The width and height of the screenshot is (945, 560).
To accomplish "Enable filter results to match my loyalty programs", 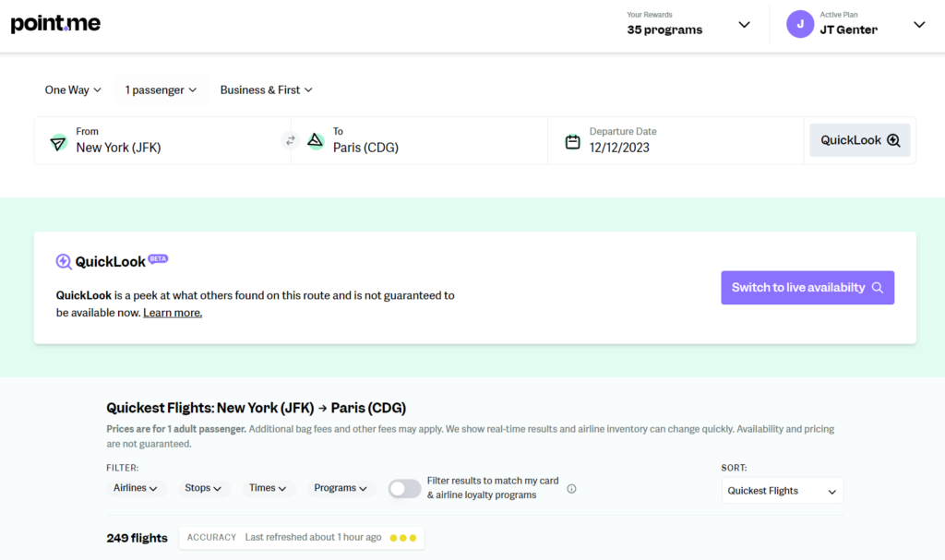I will click(404, 488).
